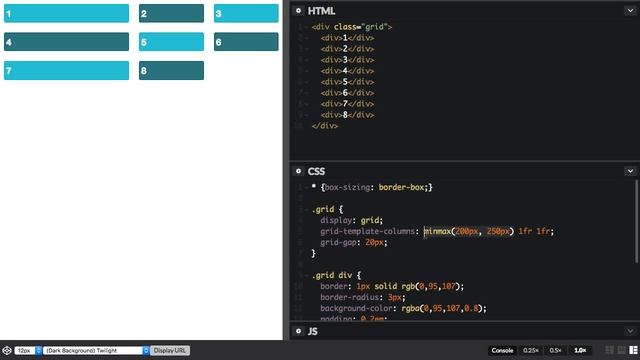Click the last 1fr value in grid-template-columns
The width and height of the screenshot is (640, 360).
(x=543, y=231)
